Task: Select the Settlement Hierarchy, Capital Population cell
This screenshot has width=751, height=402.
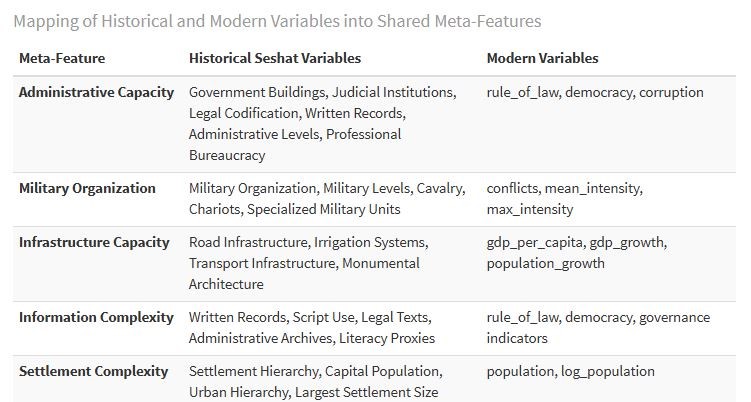Action: 316,382
